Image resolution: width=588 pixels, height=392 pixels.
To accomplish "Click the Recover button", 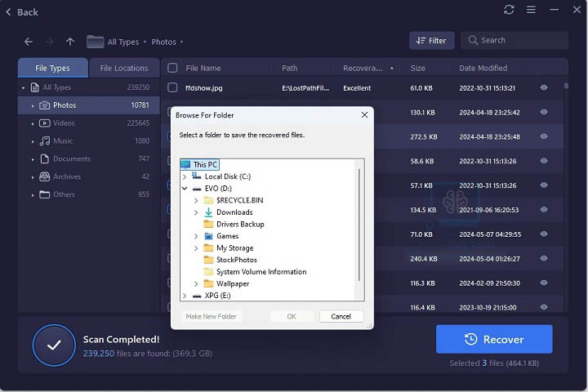I will pyautogui.click(x=494, y=339).
